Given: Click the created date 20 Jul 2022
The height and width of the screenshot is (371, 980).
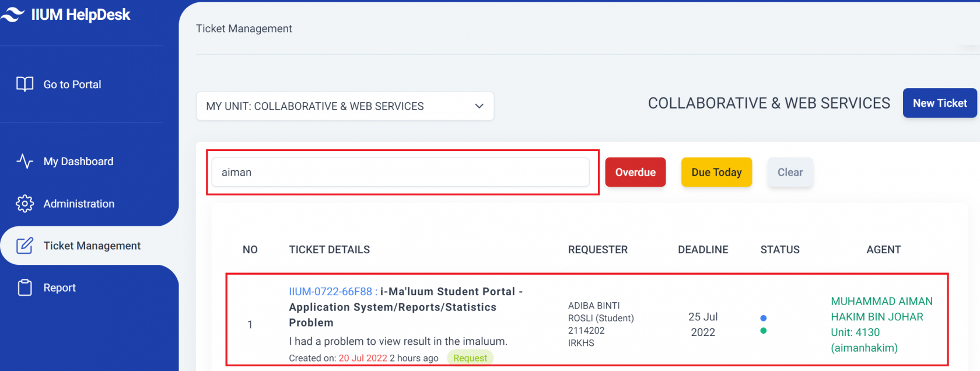Looking at the screenshot, I should (363, 358).
